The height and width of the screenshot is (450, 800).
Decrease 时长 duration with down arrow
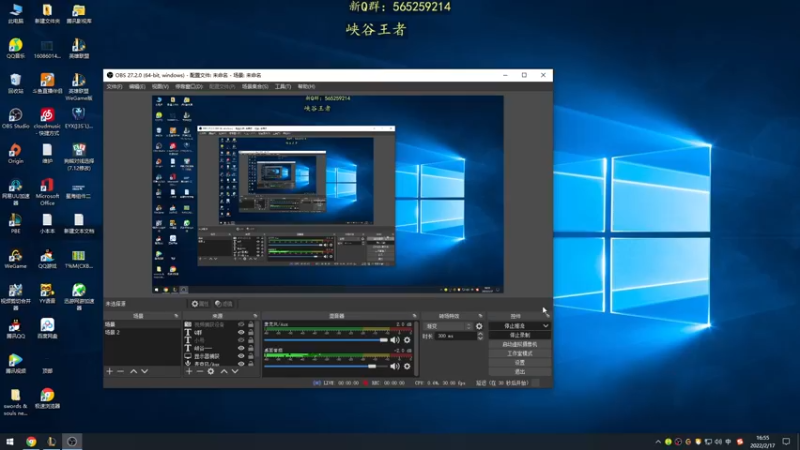pyautogui.click(x=480, y=338)
